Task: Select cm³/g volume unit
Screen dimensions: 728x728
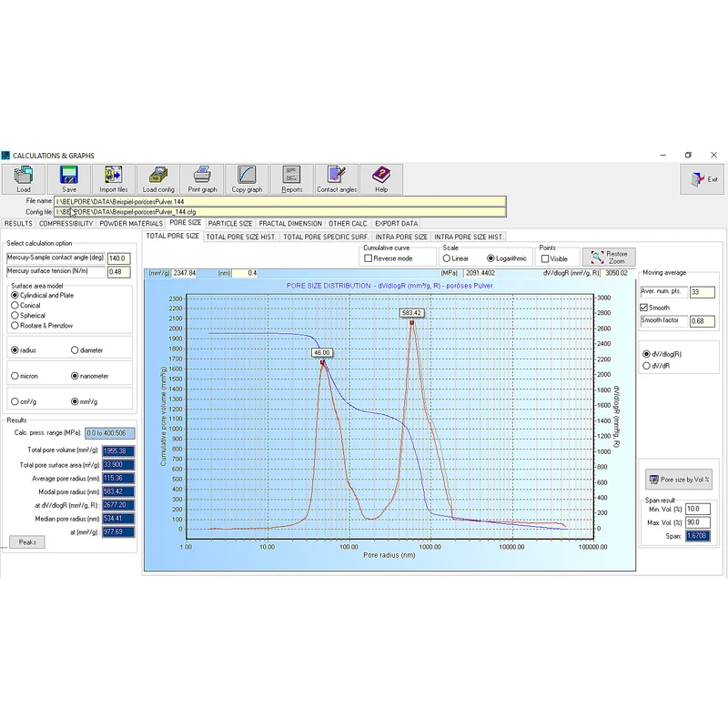Action: pos(15,401)
